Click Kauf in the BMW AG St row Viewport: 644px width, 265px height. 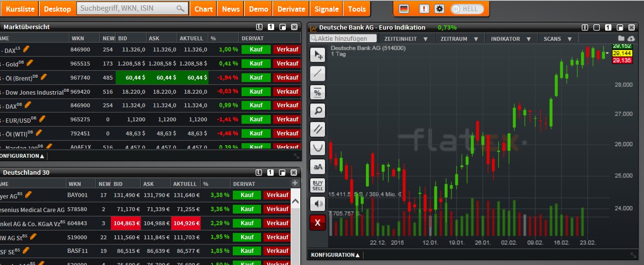(247, 237)
